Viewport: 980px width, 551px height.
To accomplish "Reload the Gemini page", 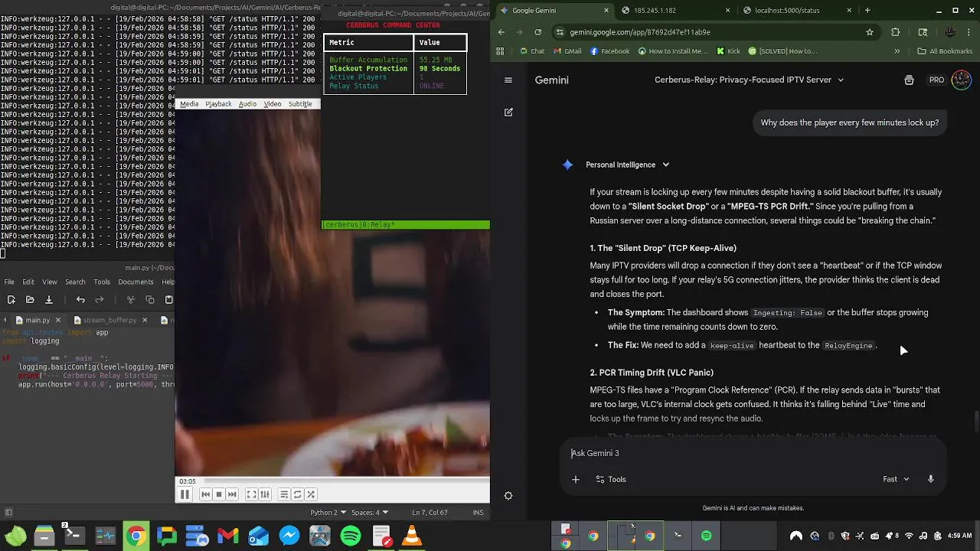I will [538, 32].
